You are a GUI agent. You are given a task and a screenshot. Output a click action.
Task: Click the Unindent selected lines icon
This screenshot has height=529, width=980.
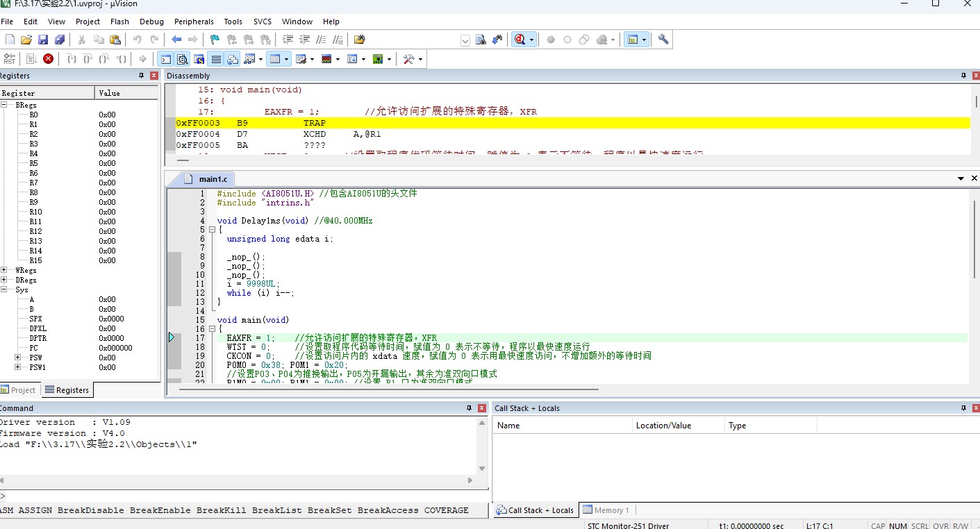(x=304, y=40)
